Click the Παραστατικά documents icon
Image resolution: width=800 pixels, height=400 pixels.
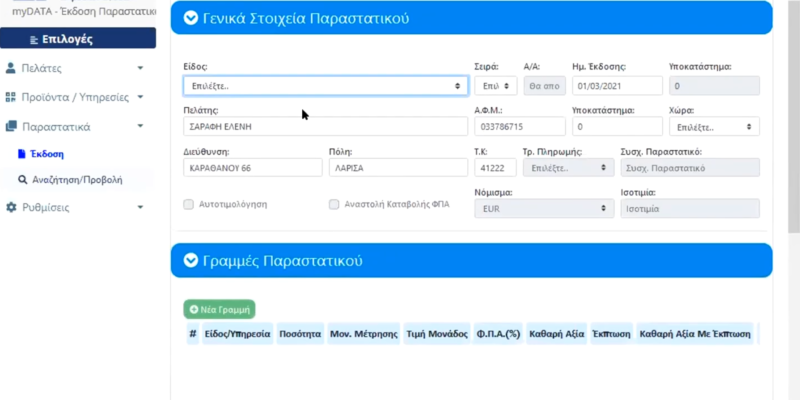pyautogui.click(x=11, y=127)
